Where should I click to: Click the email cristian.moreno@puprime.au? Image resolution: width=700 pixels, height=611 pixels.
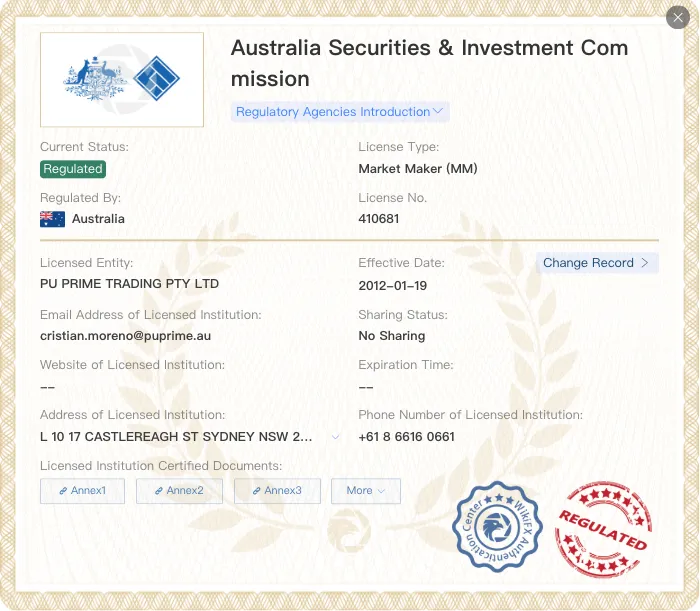coord(125,336)
